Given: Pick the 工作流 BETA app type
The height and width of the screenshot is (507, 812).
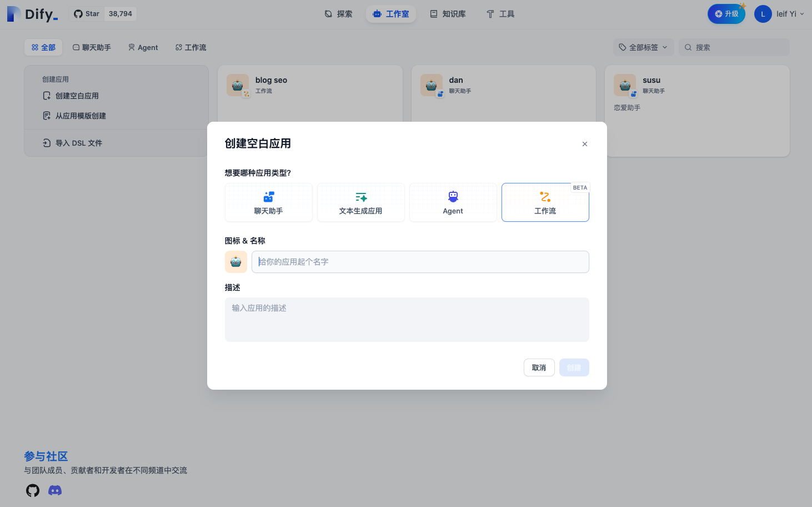Looking at the screenshot, I should coord(545,202).
